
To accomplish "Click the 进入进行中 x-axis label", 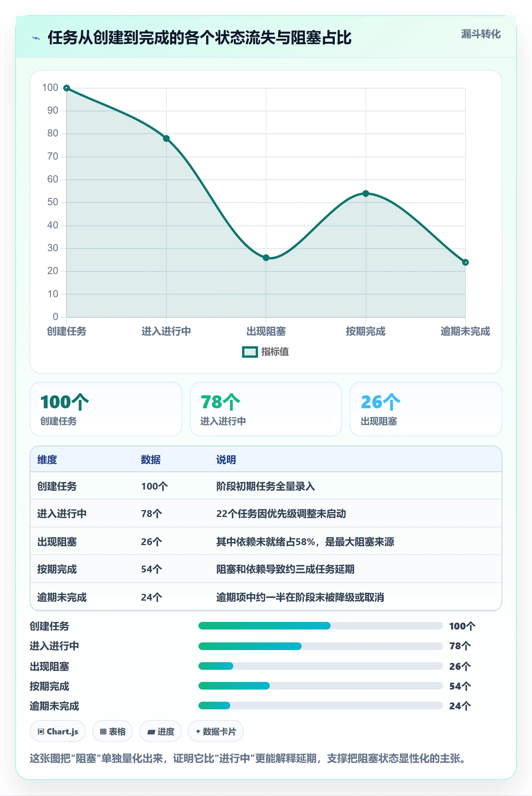I will point(166,331).
